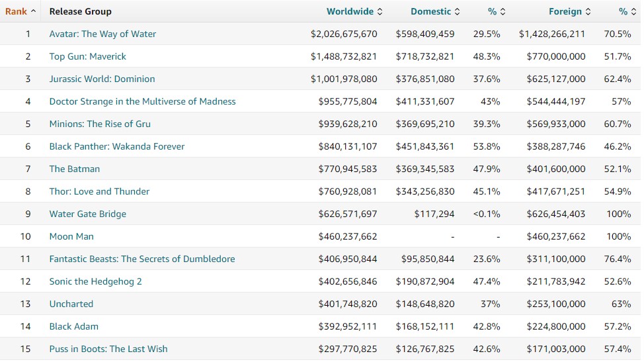Open Fantastic Beasts: The Secrets of Dumbledore
The width and height of the screenshot is (644, 362).
tap(142, 259)
